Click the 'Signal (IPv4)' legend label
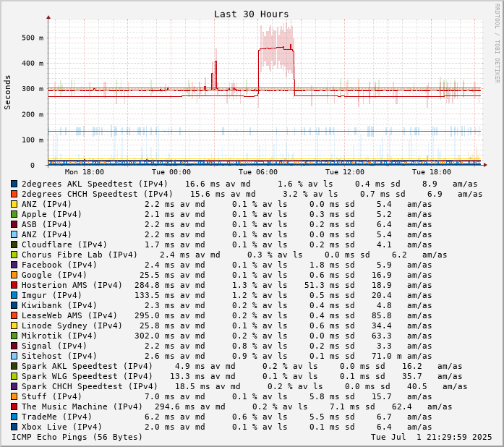The width and height of the screenshot is (504, 447). tap(54, 346)
